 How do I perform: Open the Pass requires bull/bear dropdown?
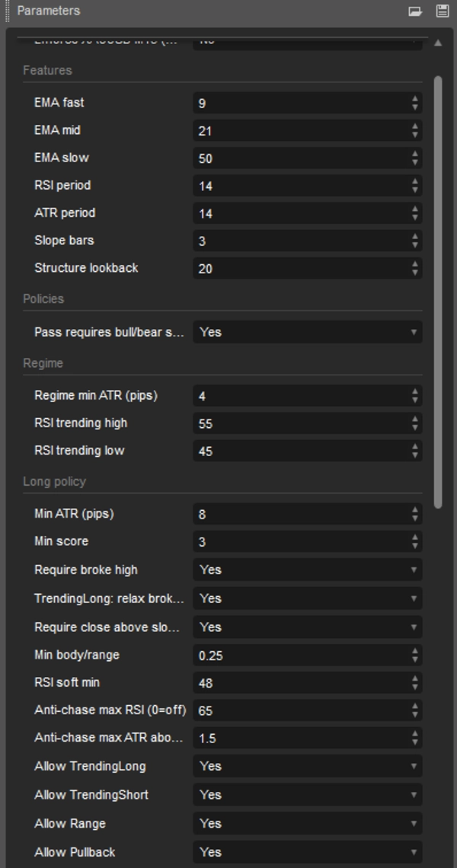point(308,332)
